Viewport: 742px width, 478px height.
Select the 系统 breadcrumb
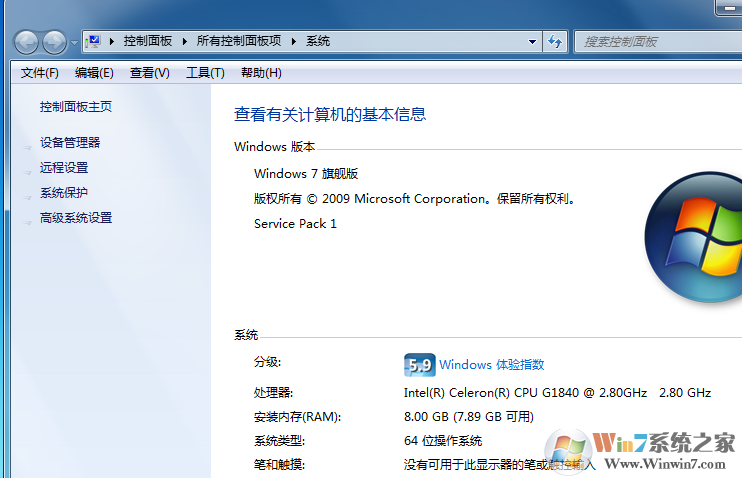pyautogui.click(x=318, y=41)
